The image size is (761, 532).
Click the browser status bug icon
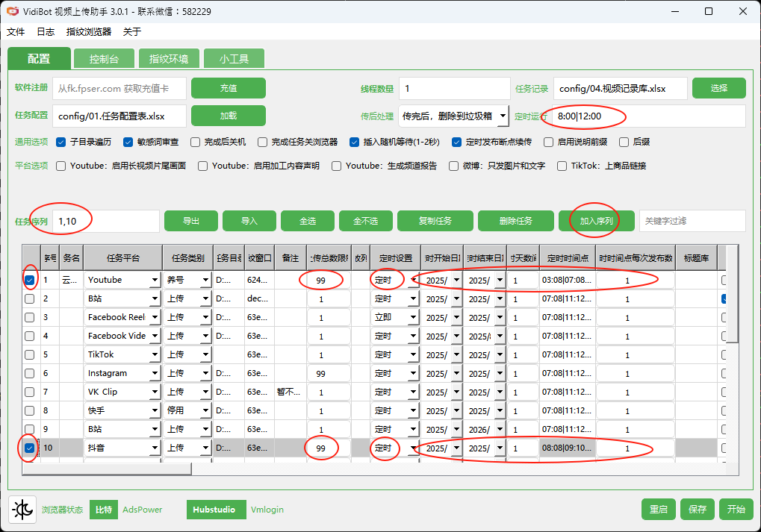click(x=22, y=510)
